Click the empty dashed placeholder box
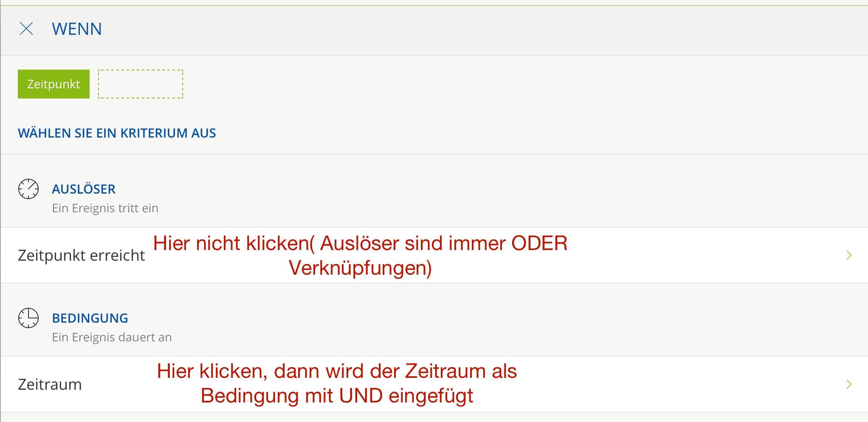Image resolution: width=868 pixels, height=422 pixels. [x=141, y=84]
